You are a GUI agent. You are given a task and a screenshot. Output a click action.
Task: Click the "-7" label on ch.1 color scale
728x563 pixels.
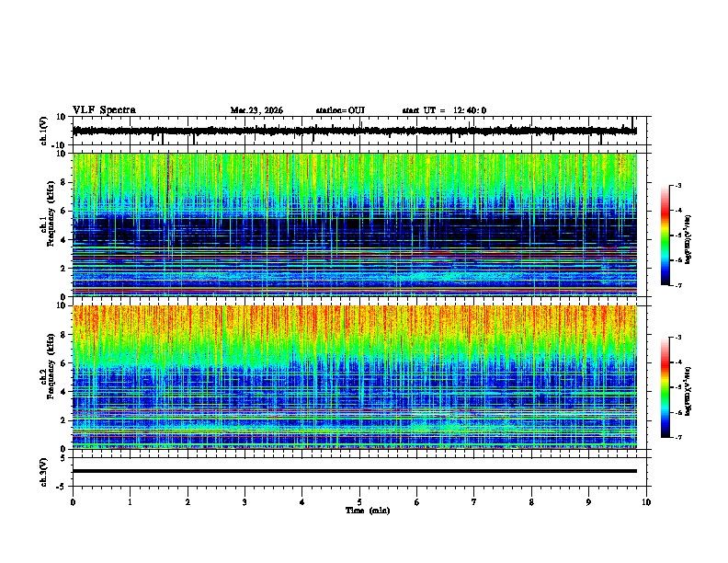point(677,285)
